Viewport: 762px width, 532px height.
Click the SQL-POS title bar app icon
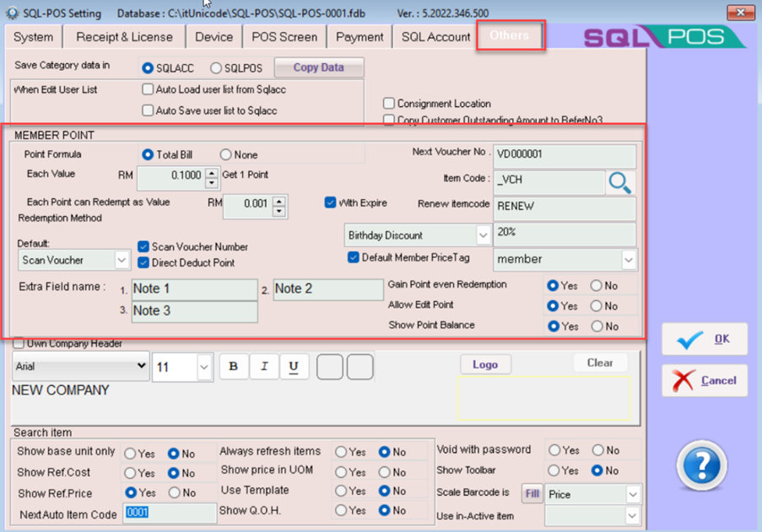(12, 13)
